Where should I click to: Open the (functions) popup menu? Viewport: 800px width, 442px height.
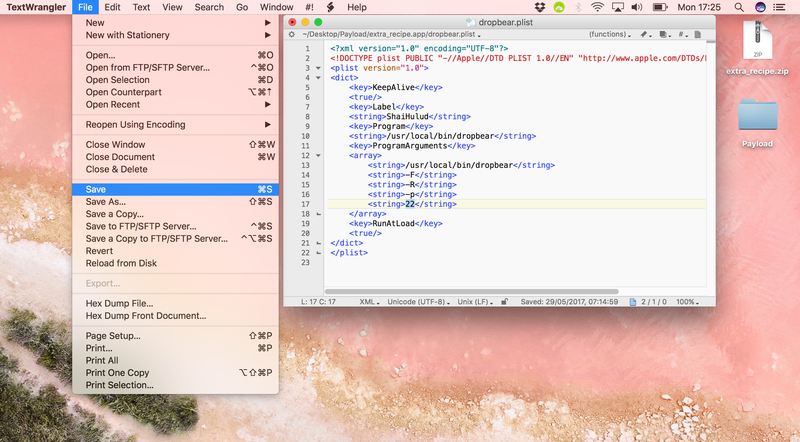[610, 34]
